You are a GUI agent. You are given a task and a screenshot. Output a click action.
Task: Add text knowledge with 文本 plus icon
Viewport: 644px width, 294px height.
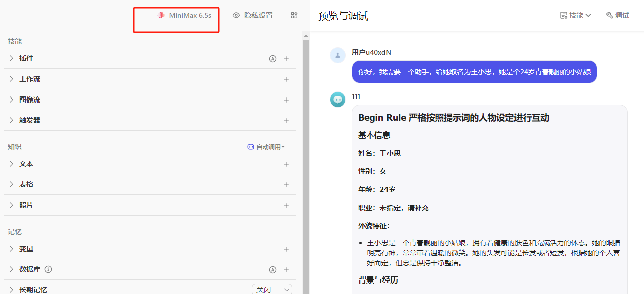click(286, 164)
